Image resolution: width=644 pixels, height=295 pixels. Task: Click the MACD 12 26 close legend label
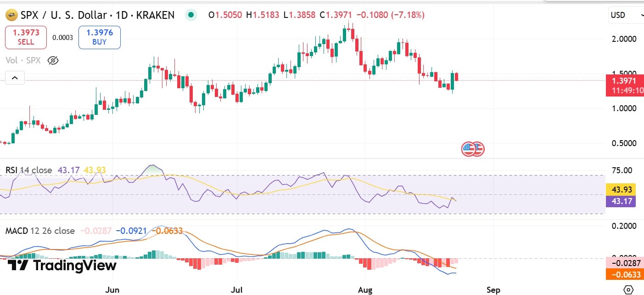(x=39, y=231)
